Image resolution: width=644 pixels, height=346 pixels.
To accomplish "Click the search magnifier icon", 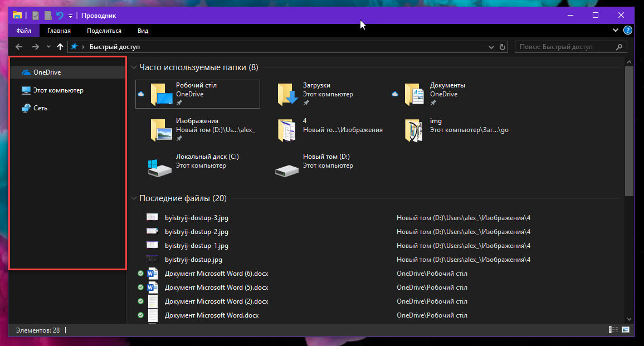I will (619, 47).
